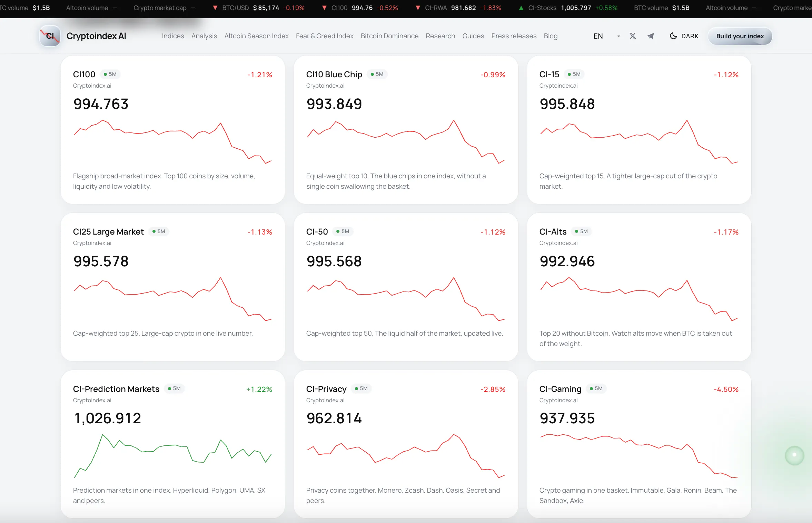Click the 962.814 value on CI-Privacy
The width and height of the screenshot is (812, 523).
(334, 418)
